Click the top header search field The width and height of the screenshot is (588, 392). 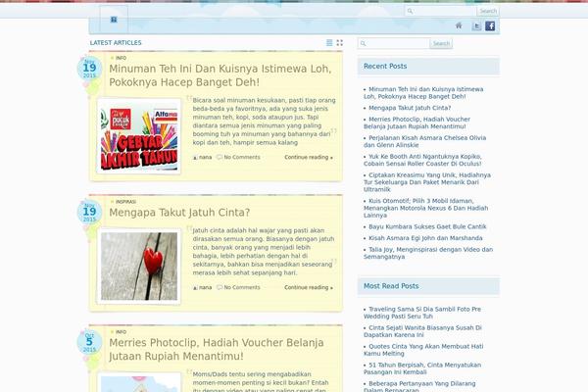click(441, 11)
